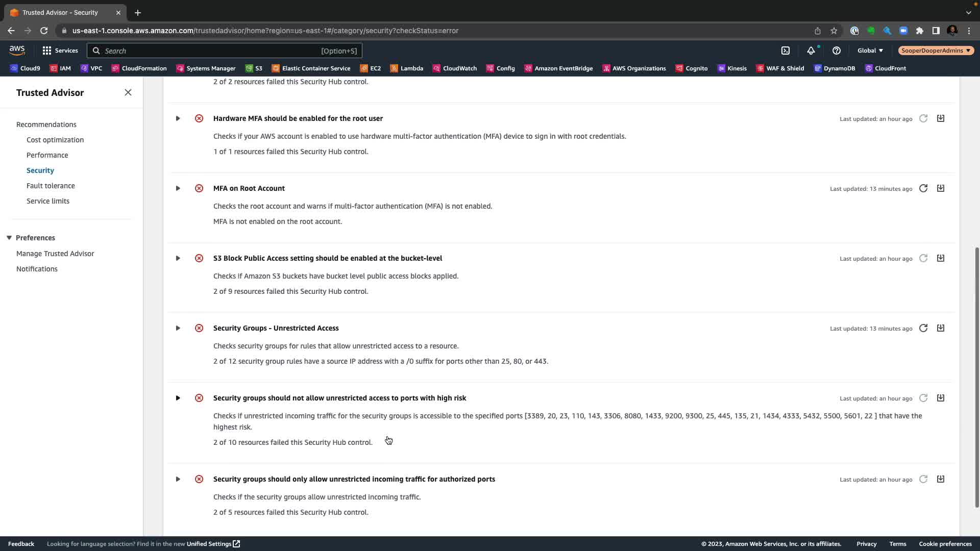Open the notifications bell
980x551 pixels.
[811, 51]
